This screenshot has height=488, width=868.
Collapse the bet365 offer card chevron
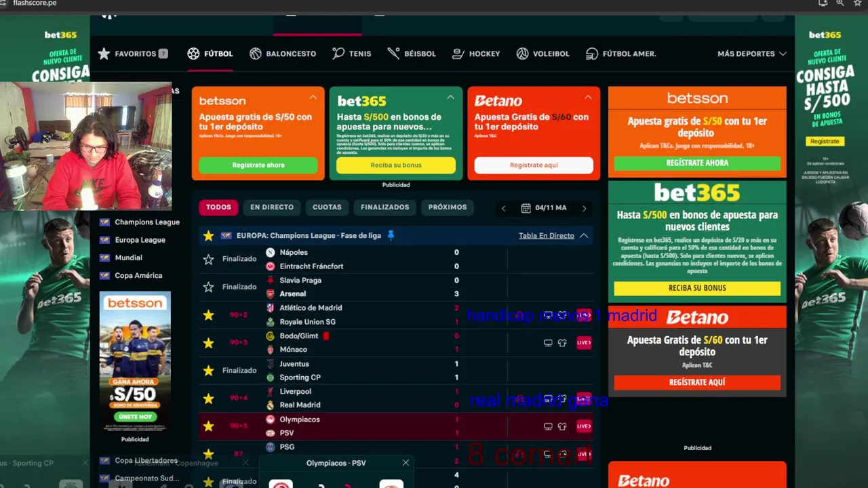coord(450,98)
